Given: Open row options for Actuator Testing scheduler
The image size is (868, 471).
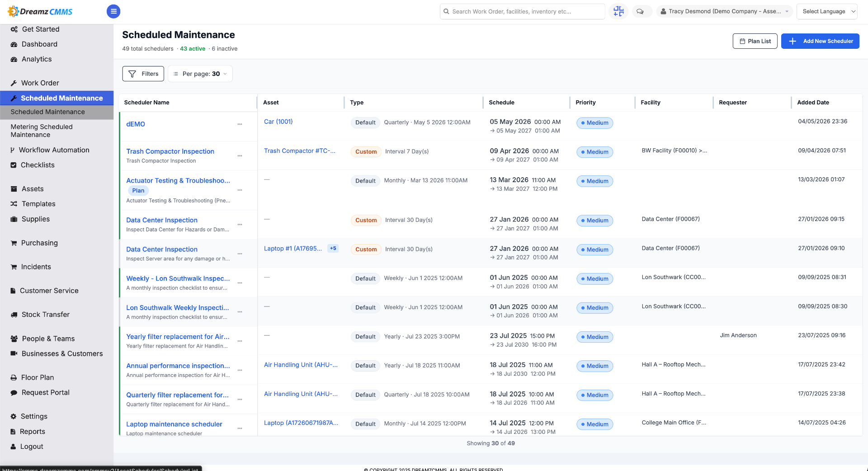Looking at the screenshot, I should (x=240, y=190).
